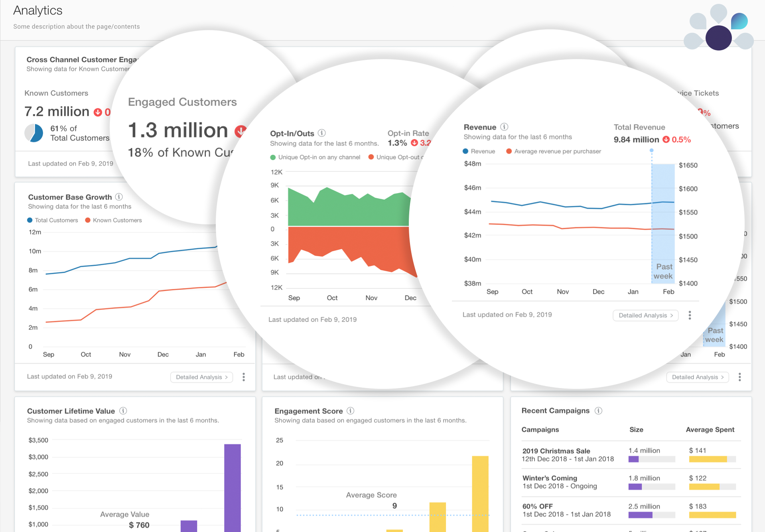The image size is (765, 532).
Task: Click info icon next to Customer Base Growth
Action: pos(119,197)
